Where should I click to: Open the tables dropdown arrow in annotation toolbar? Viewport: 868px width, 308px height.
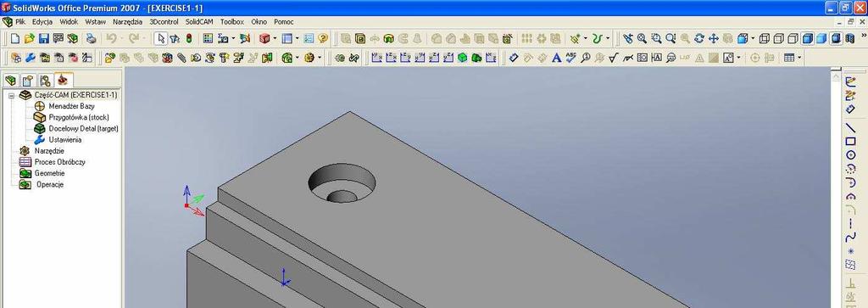[799, 58]
